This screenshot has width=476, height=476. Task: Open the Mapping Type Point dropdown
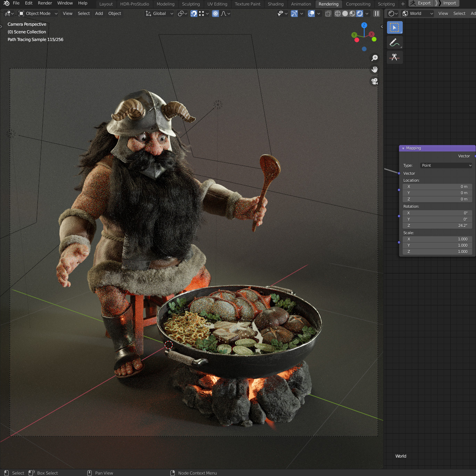446,165
